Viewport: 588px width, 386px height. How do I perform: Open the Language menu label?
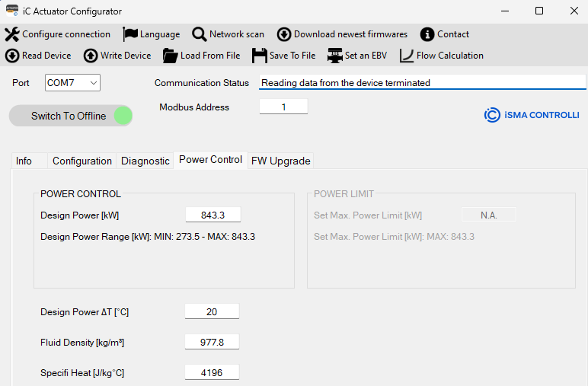point(160,34)
